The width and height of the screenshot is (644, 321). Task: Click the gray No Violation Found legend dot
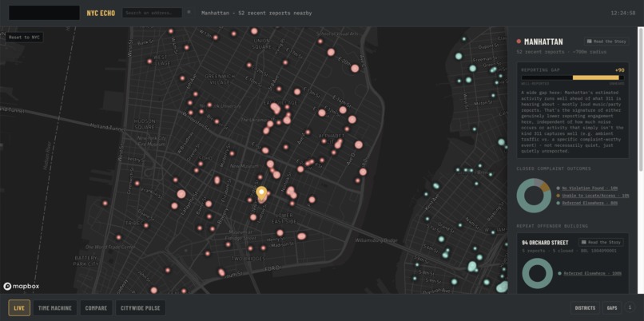tap(559, 188)
